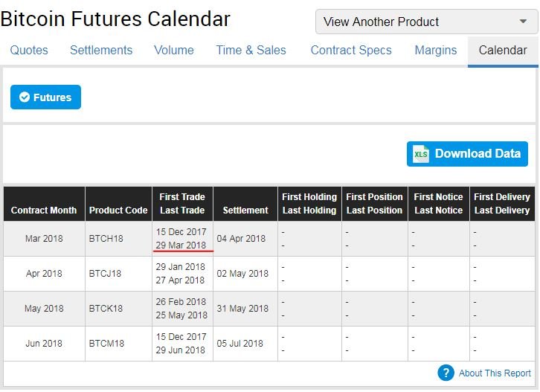The height and width of the screenshot is (392, 540).
Task: Click the Download Data button
Action: point(467,154)
